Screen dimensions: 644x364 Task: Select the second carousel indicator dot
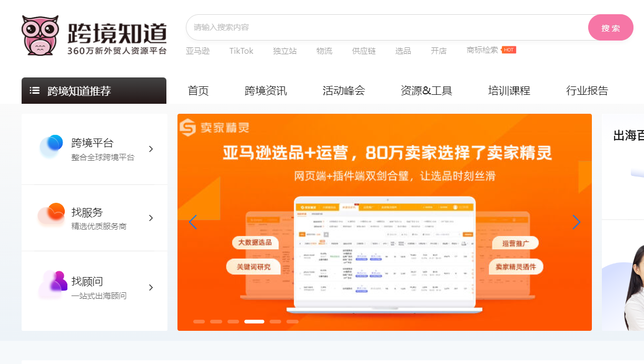[216, 321]
